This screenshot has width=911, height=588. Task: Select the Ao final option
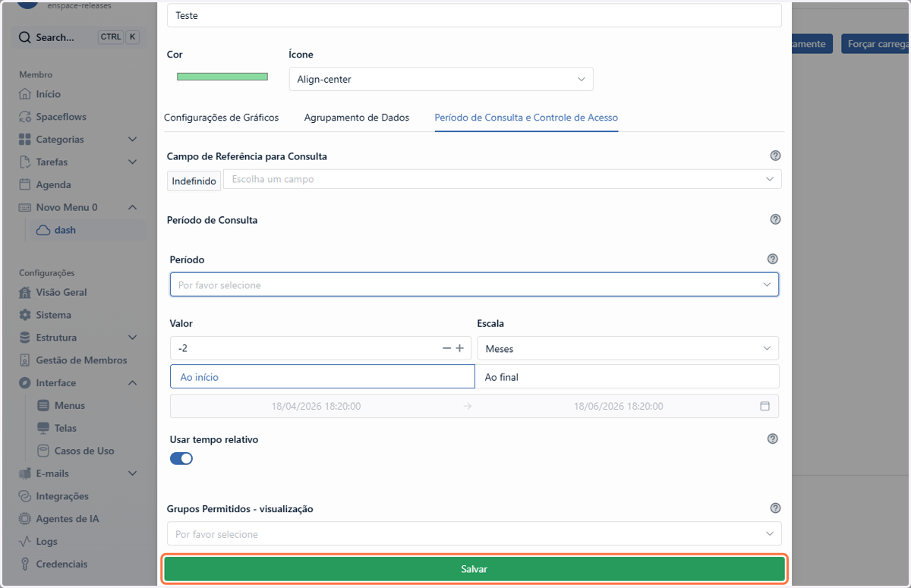(627, 377)
